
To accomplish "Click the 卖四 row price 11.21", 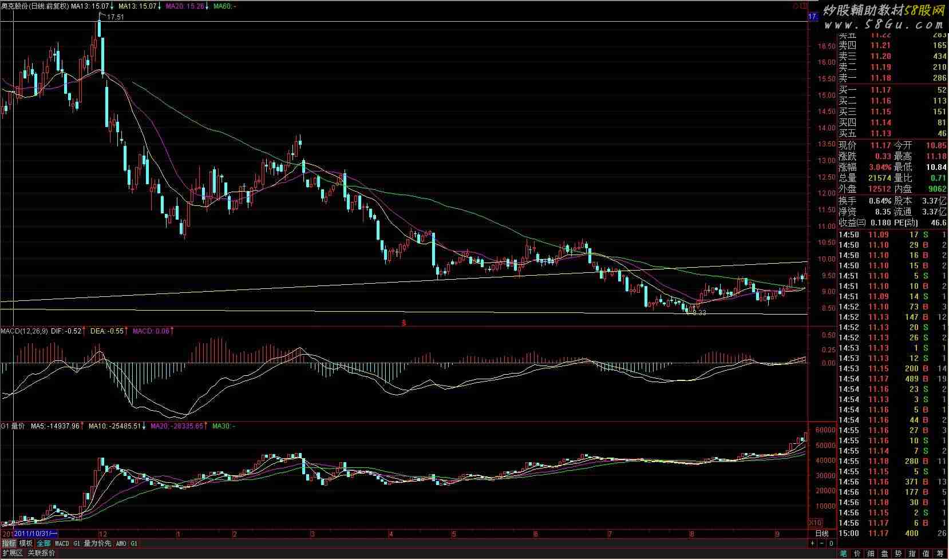I will point(880,45).
